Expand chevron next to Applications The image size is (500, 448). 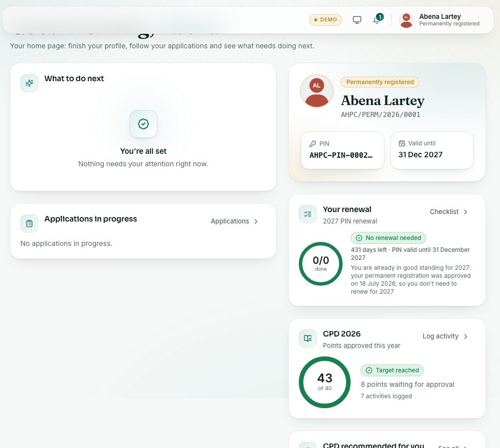pos(256,222)
